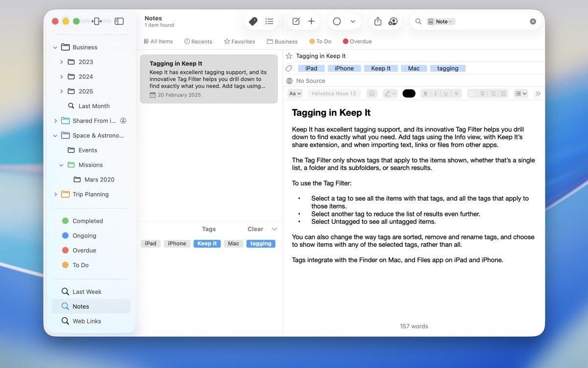Open the share icon in toolbar
This screenshot has width=588, height=368.
coord(378,22)
